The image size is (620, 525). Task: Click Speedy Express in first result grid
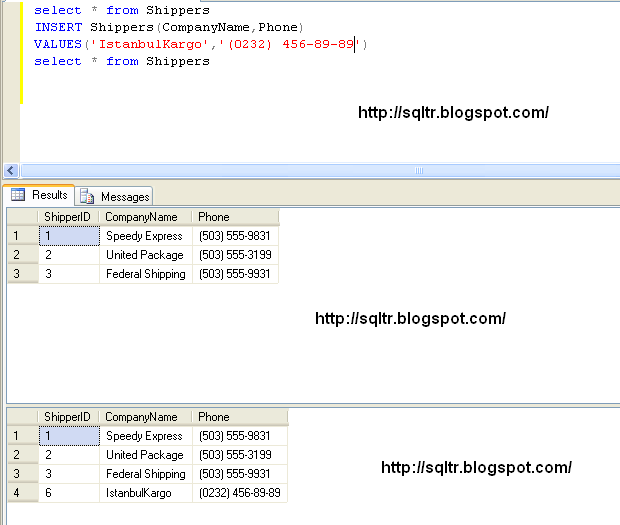click(x=146, y=236)
